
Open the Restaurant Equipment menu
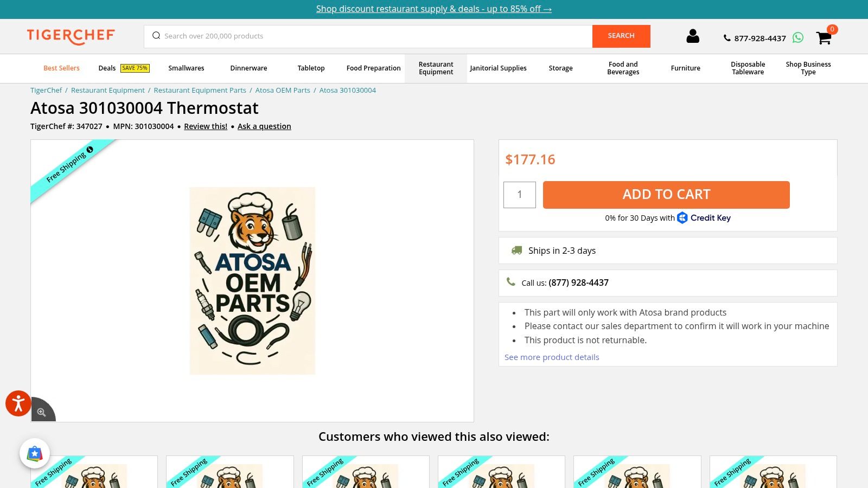click(x=436, y=68)
